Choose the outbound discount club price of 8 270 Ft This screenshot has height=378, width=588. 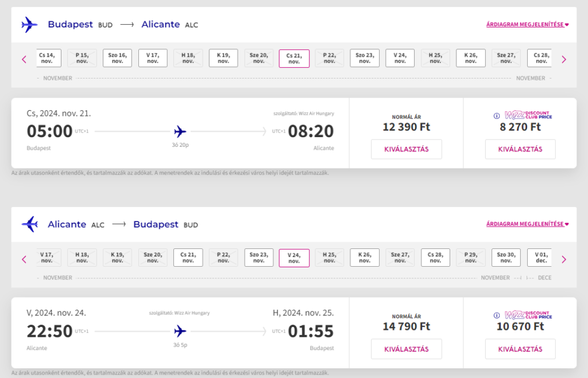[520, 149]
